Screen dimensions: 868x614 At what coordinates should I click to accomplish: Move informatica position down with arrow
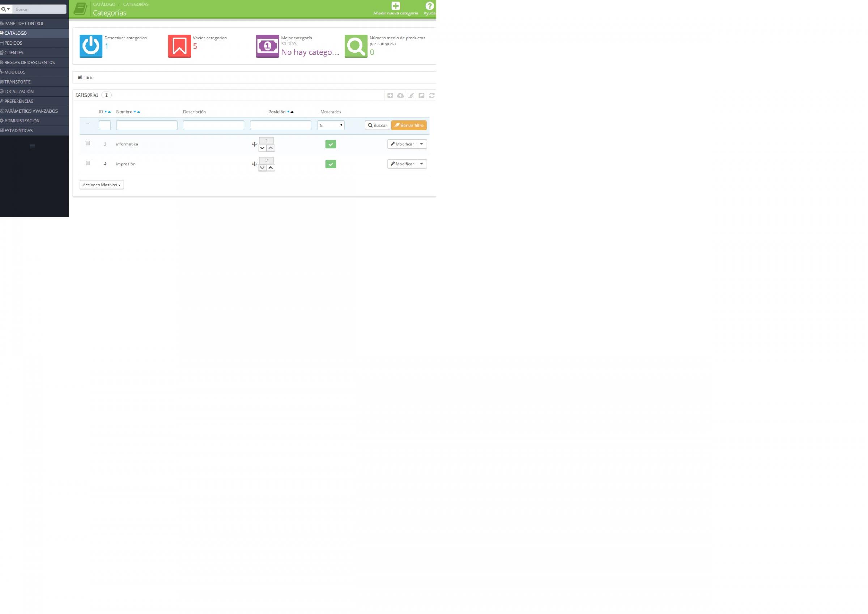point(262,148)
